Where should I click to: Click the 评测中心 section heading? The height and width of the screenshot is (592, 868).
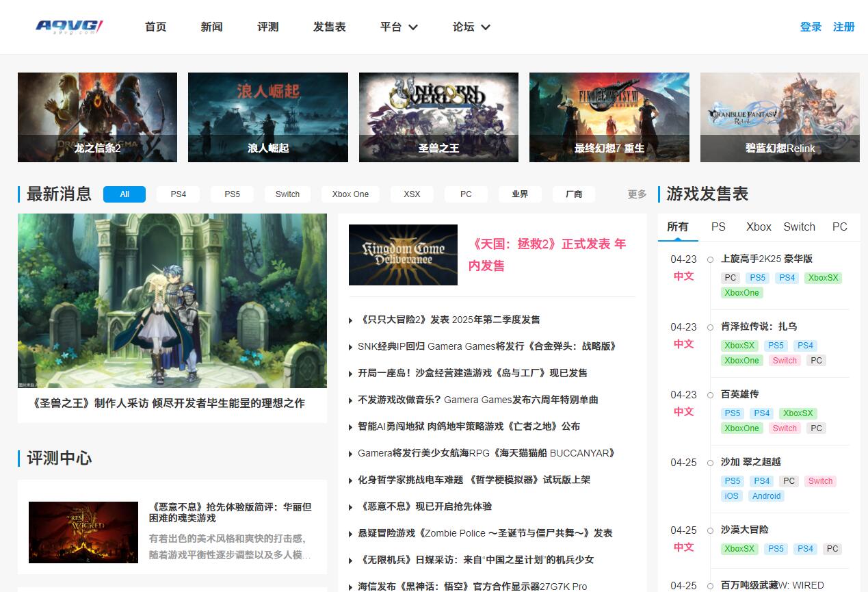[59, 458]
